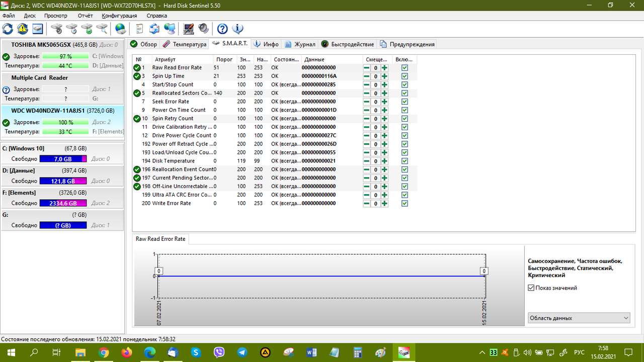Select the Disk Temperature attribute row
The width and height of the screenshot is (644, 362).
(274, 161)
